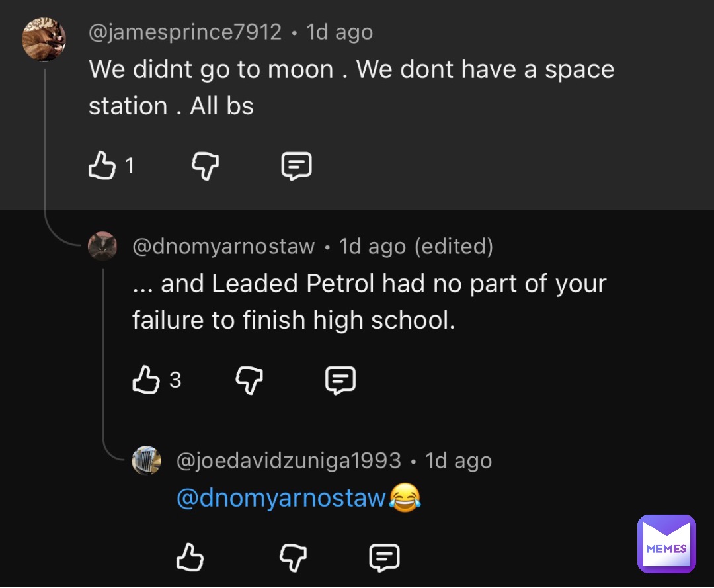Dislike the moon landing comment
The width and height of the screenshot is (714, 588).
[206, 166]
